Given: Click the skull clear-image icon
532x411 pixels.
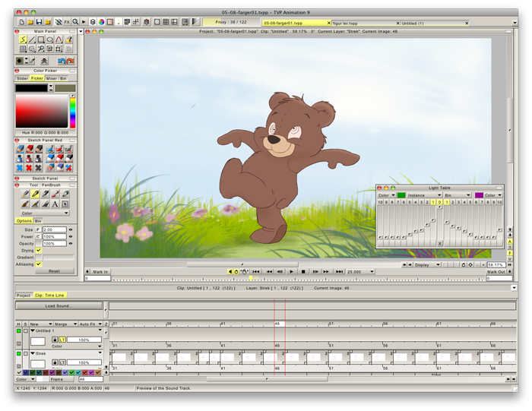Looking at the screenshot, I should [x=44, y=61].
